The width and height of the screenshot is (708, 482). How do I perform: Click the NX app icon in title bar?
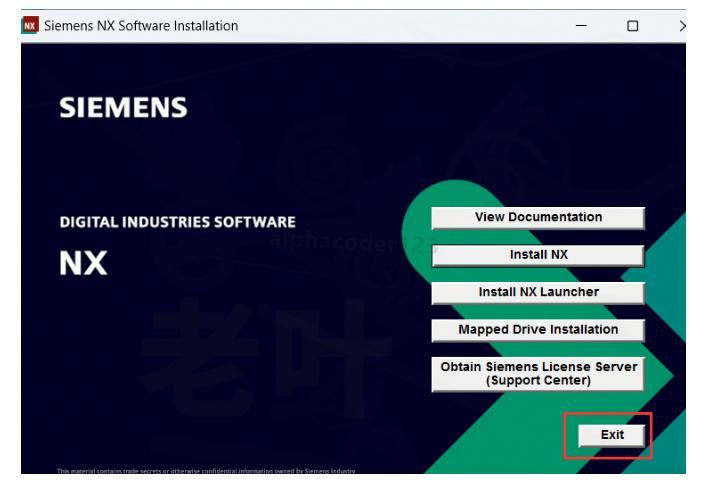(30, 25)
